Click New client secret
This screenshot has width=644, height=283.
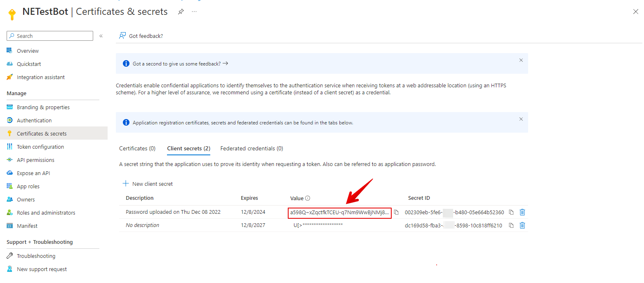point(148,184)
